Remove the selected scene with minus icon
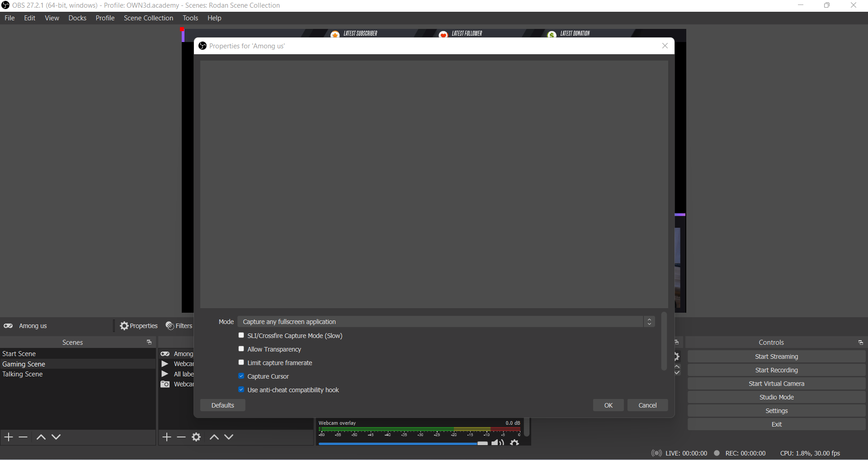 pos(23,437)
